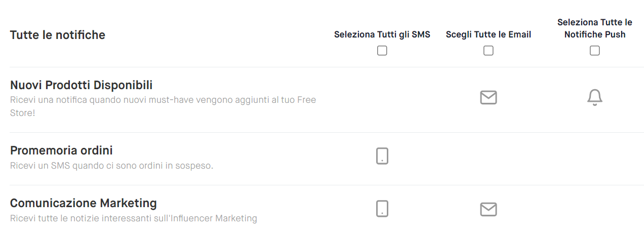Click the description under Comunicazione Marketing

coord(134,219)
